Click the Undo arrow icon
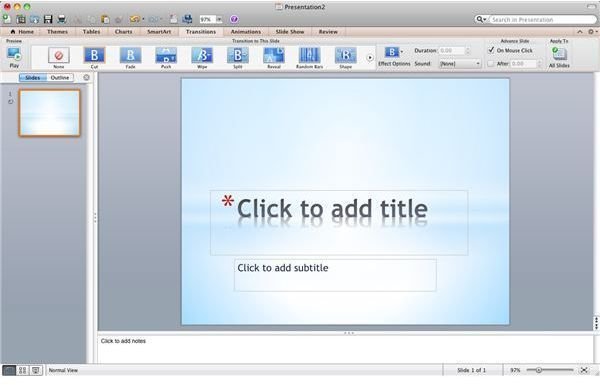The width and height of the screenshot is (600, 385). [x=134, y=19]
